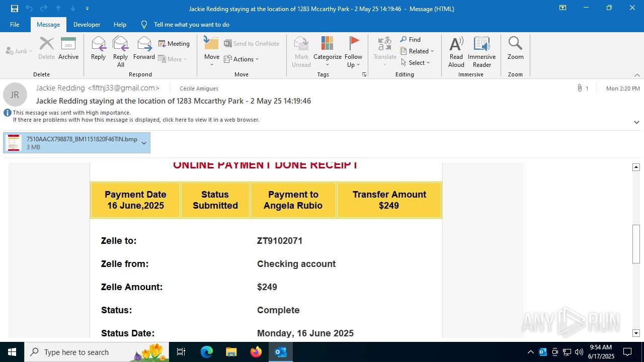This screenshot has width=644, height=362.
Task: Click the scroll down arrow of message body
Action: coord(636,333)
